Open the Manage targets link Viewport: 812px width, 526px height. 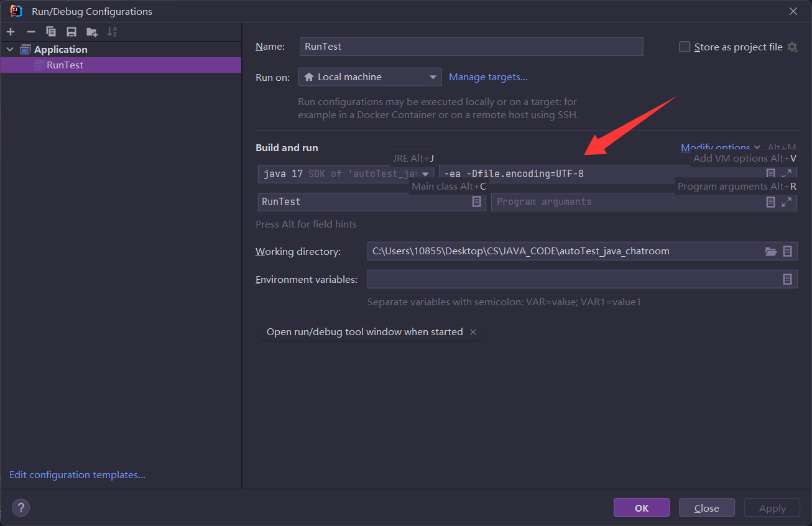point(488,77)
